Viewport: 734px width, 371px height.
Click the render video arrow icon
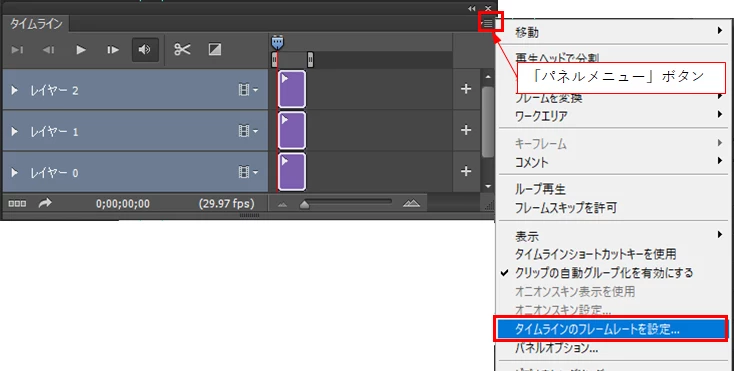point(45,203)
